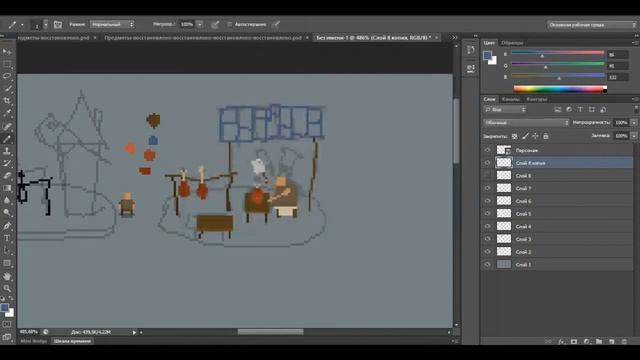Click the foreground color swatch in Color panel

tap(487, 56)
